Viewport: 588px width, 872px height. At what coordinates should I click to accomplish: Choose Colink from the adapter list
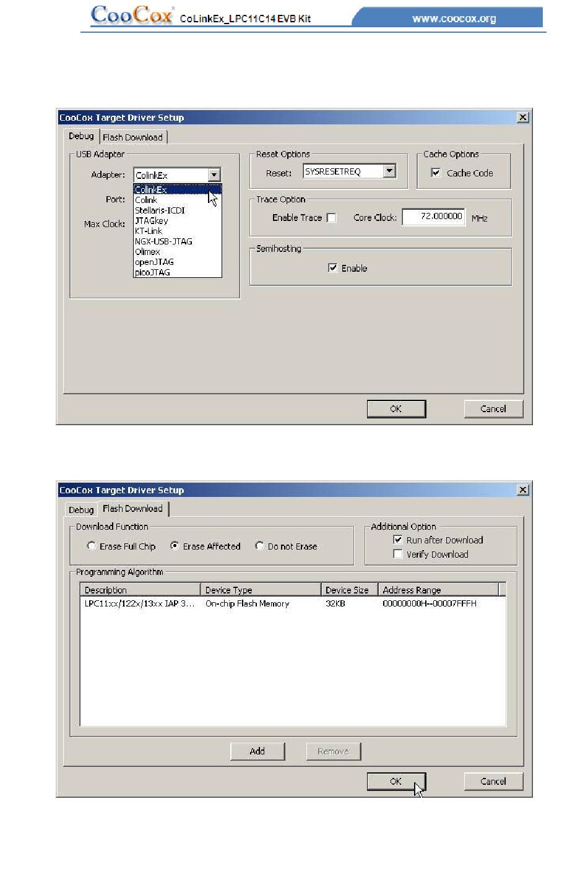click(x=178, y=200)
